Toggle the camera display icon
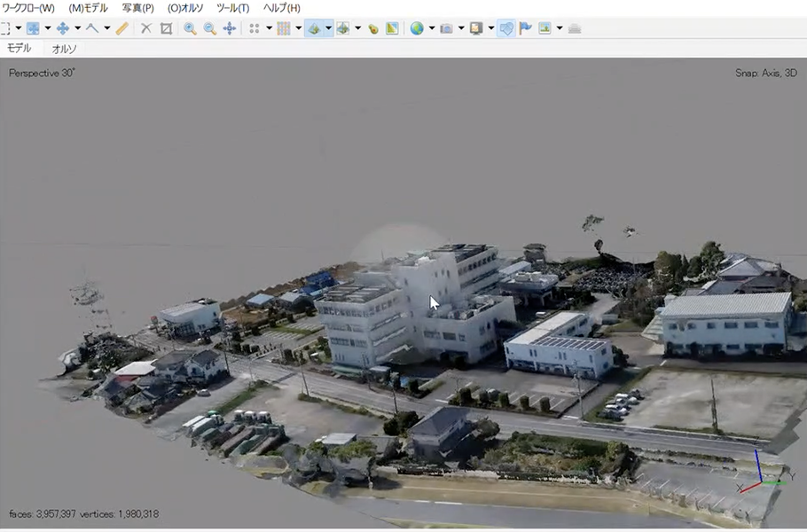This screenshot has width=807, height=532. pos(447,28)
